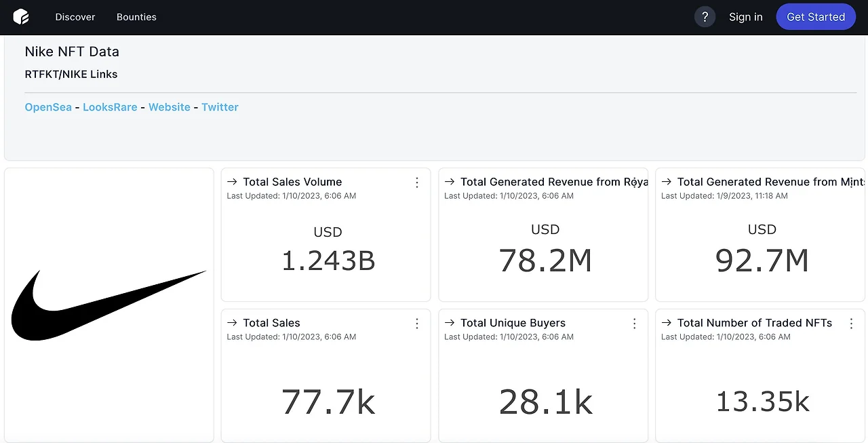Click arrow icon beside Total Generated Revenue from Mints
The height and width of the screenshot is (443, 868).
point(666,182)
